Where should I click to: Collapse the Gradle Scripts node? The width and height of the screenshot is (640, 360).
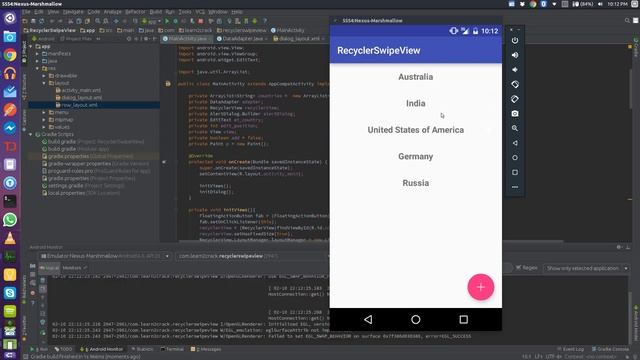[x=31, y=134]
